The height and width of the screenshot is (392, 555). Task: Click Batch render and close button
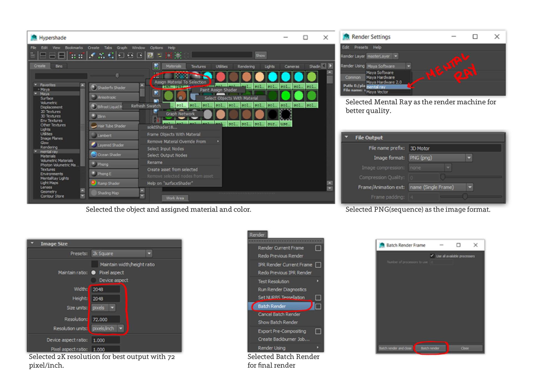(x=395, y=348)
